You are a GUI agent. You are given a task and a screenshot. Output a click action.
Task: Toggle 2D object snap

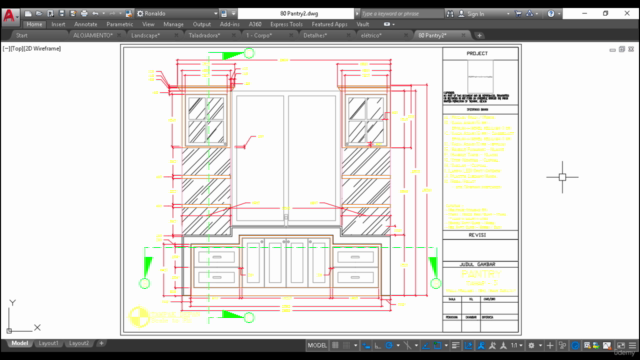click(x=438, y=345)
